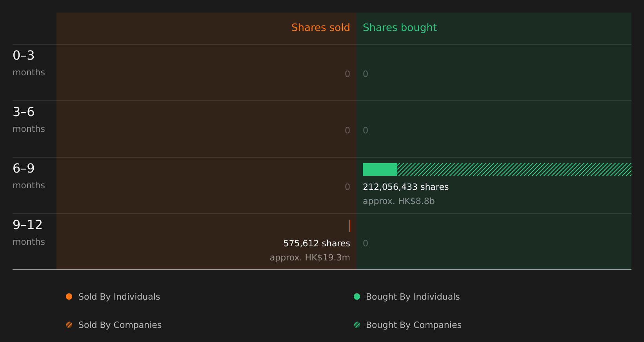The height and width of the screenshot is (342, 644).
Task: Select the 9–12 months row label
Action: (x=29, y=233)
